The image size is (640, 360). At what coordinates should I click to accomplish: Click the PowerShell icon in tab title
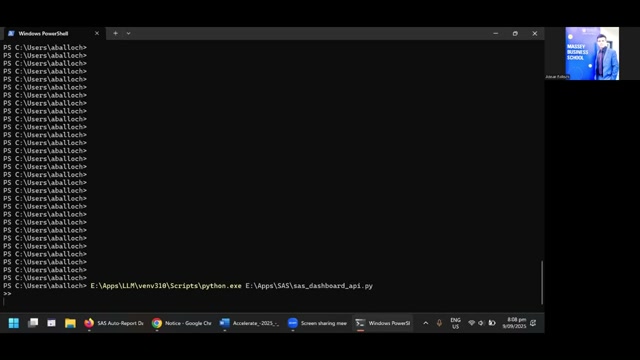click(11, 33)
